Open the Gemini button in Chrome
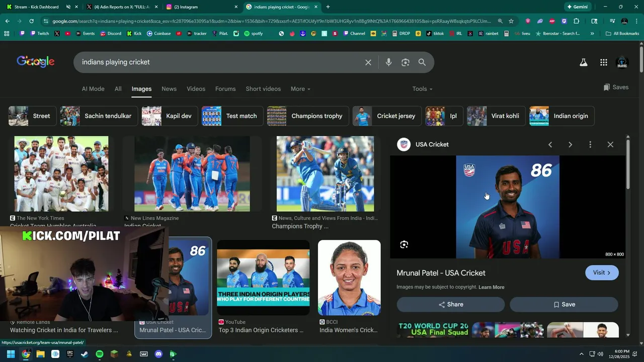This screenshot has width=644, height=362. [577, 7]
